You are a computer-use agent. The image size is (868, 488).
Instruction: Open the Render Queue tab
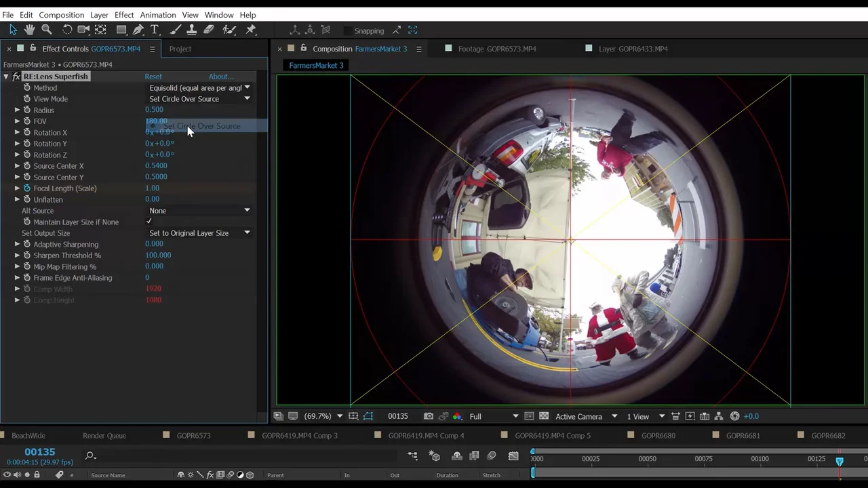click(104, 436)
